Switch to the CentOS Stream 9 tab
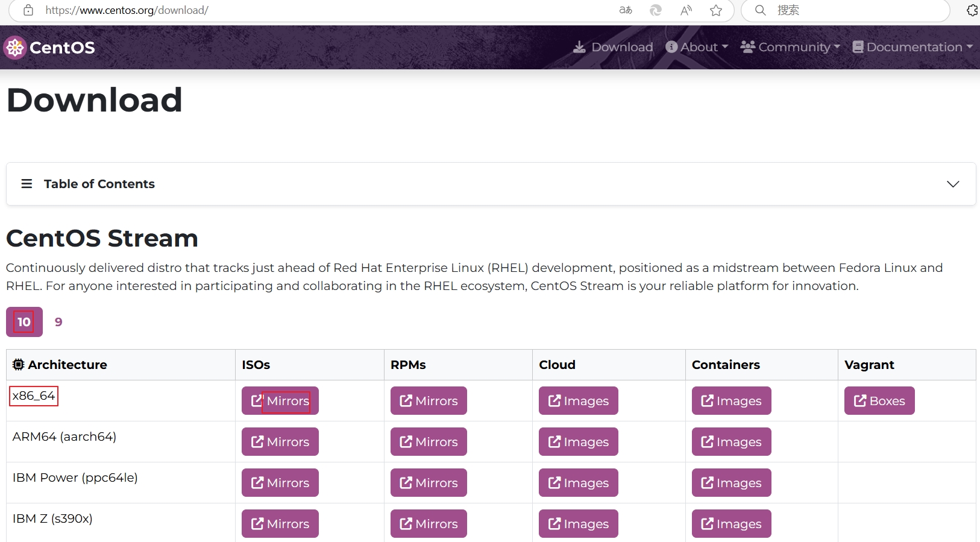 [58, 322]
